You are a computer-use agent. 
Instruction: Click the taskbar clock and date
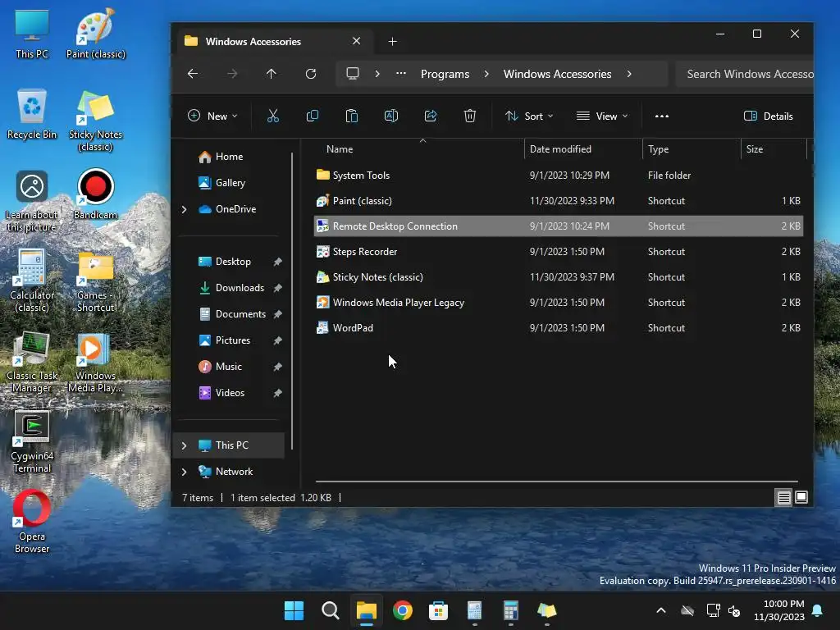(x=779, y=610)
